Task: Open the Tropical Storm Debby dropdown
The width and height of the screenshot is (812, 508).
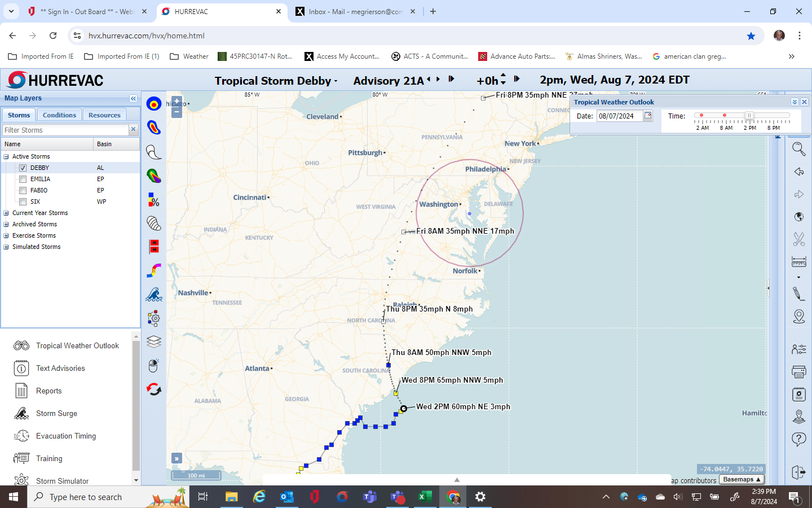Action: click(276, 81)
